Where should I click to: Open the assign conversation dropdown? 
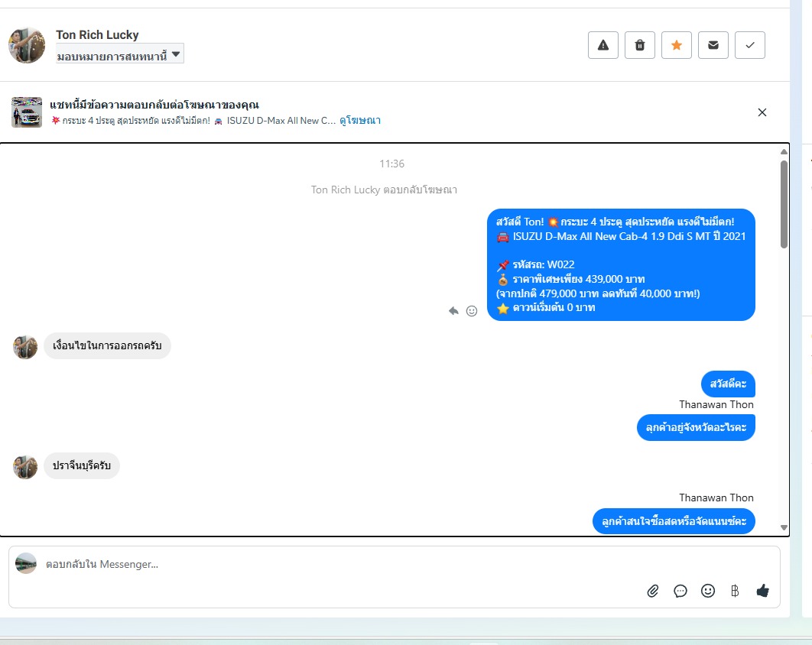coord(119,53)
